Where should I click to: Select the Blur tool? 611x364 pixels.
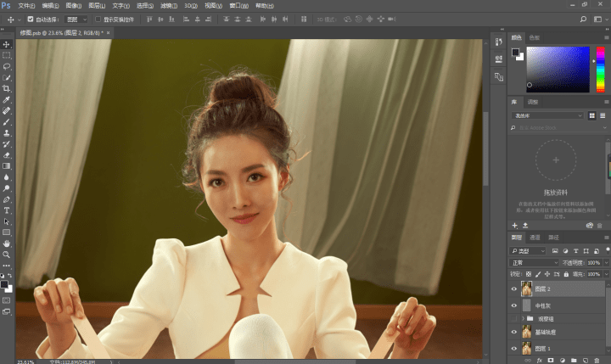click(6, 177)
